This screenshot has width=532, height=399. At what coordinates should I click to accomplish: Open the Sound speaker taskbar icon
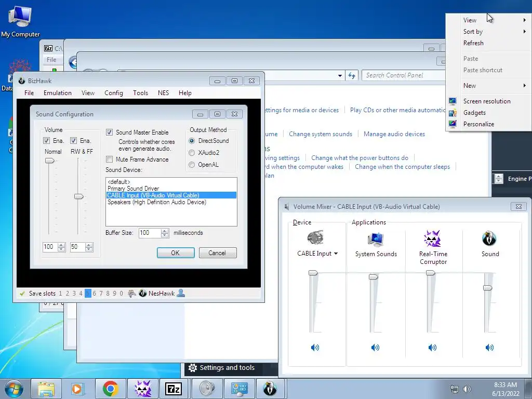point(207,389)
